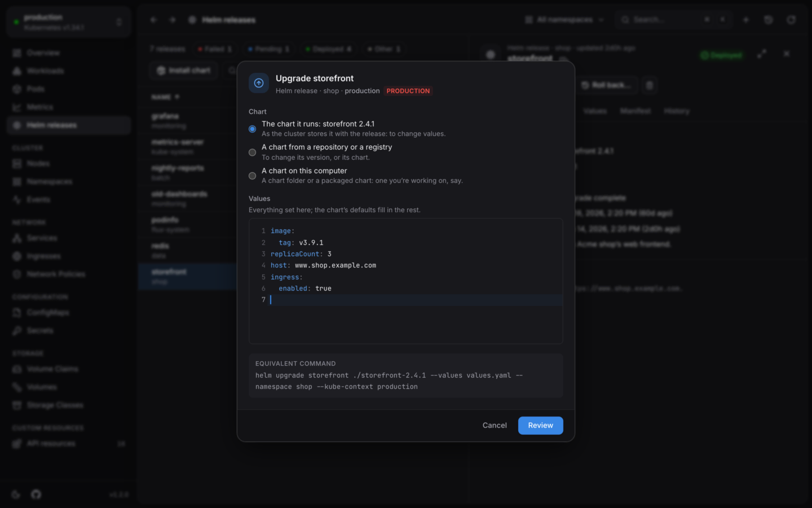The width and height of the screenshot is (812, 508).
Task: Click the plus icon in the top bar
Action: [x=746, y=20]
